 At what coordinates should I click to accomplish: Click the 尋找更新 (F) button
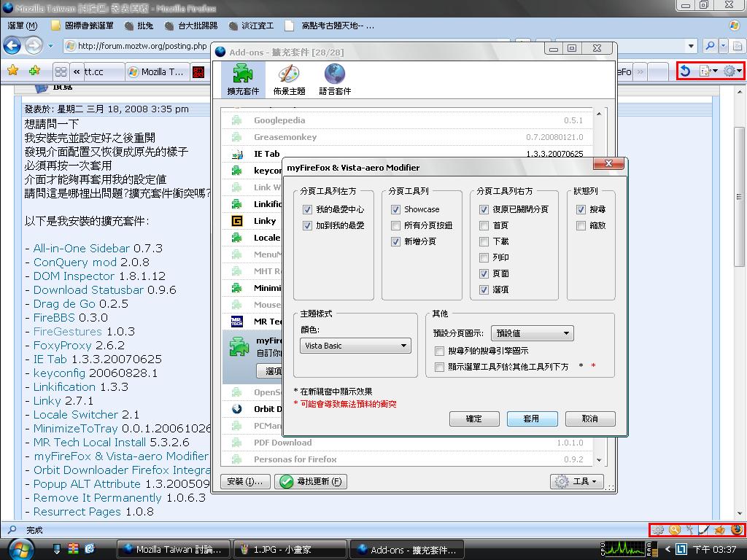click(x=311, y=481)
